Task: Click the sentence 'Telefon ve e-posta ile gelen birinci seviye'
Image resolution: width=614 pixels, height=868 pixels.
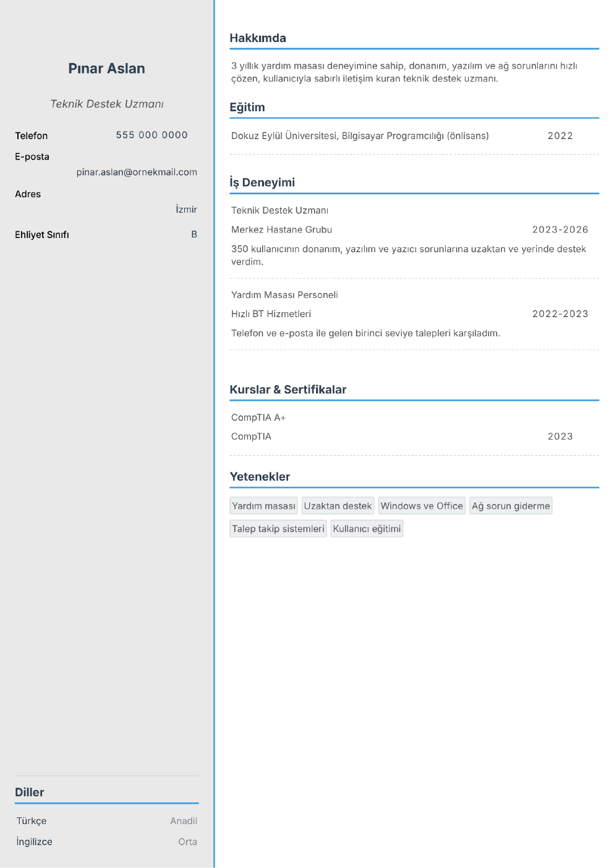Action: [365, 333]
